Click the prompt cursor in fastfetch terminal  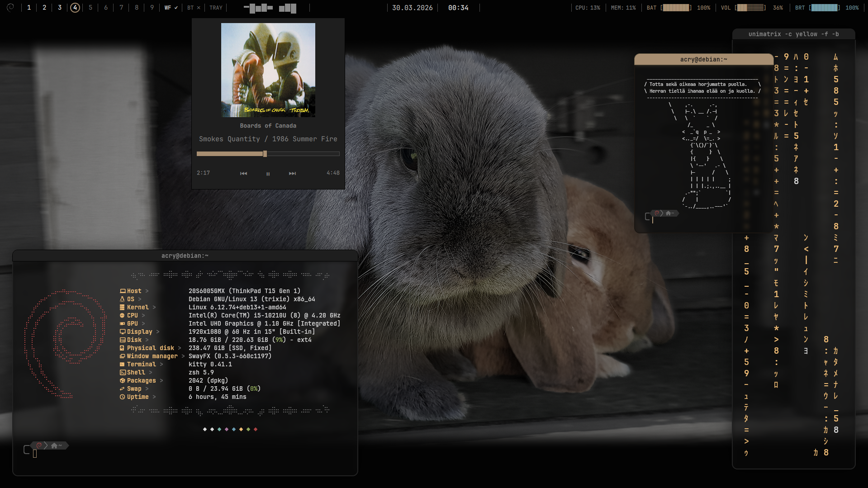tap(35, 454)
